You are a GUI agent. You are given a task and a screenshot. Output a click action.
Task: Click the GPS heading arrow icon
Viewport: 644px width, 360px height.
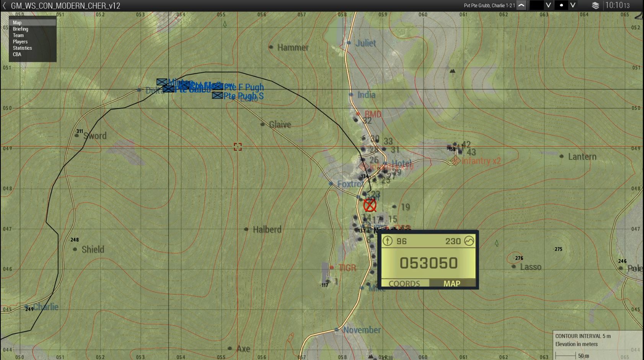pos(388,241)
